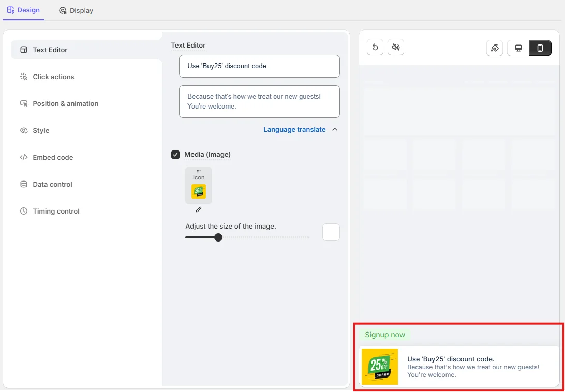Click the paint bucket theme icon
The image size is (565, 392).
pos(495,48)
